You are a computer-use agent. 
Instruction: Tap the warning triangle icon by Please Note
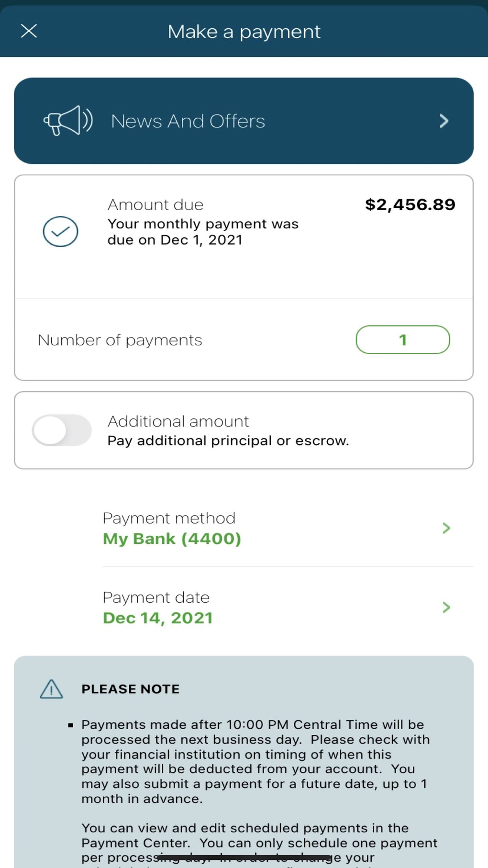pyautogui.click(x=51, y=689)
